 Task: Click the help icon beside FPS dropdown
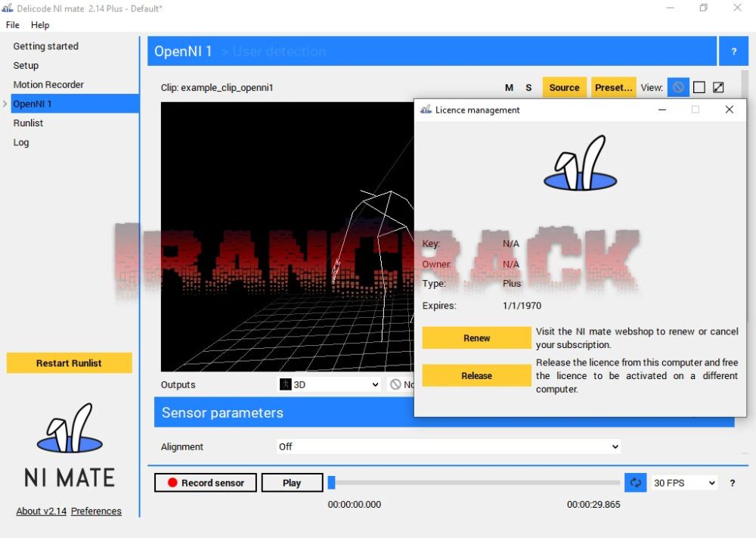coord(732,483)
